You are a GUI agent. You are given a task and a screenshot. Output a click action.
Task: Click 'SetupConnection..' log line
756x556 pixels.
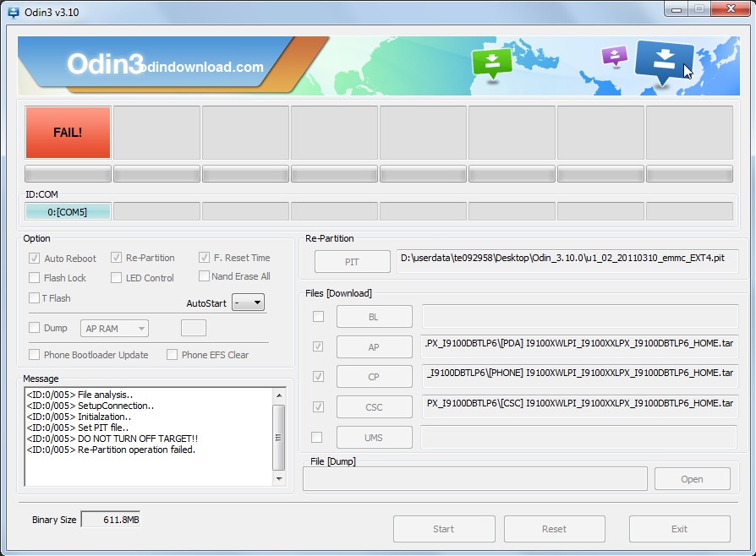point(90,406)
